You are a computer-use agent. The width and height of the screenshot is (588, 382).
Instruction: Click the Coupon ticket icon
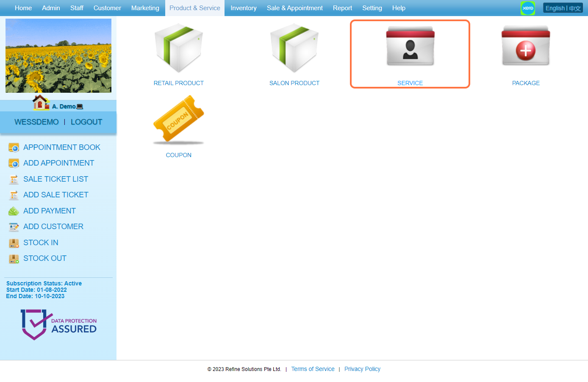click(x=178, y=120)
